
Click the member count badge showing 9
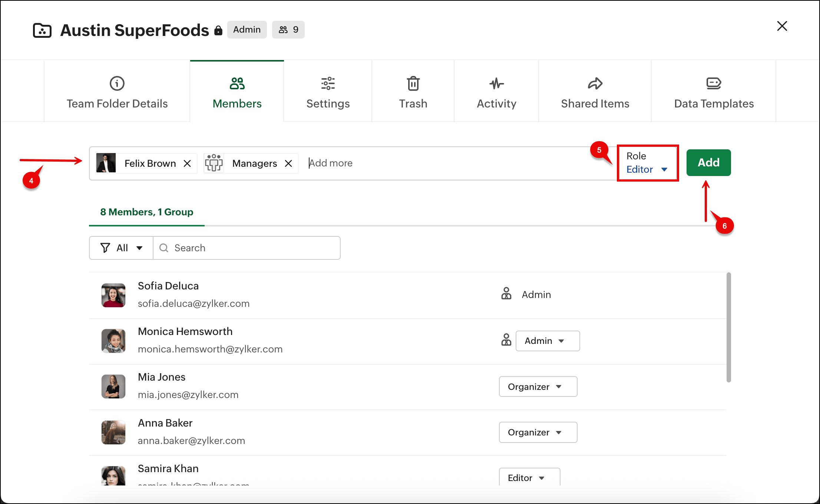tap(288, 30)
